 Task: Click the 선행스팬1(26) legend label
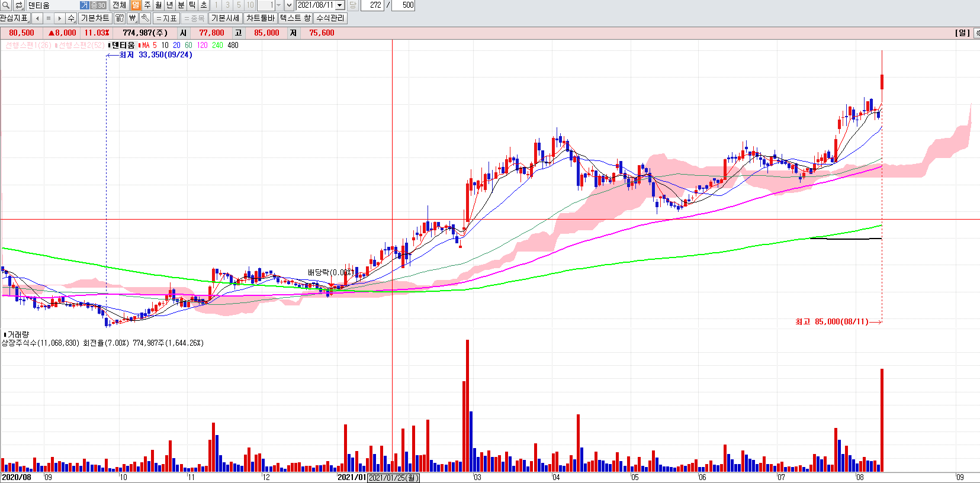(28, 46)
